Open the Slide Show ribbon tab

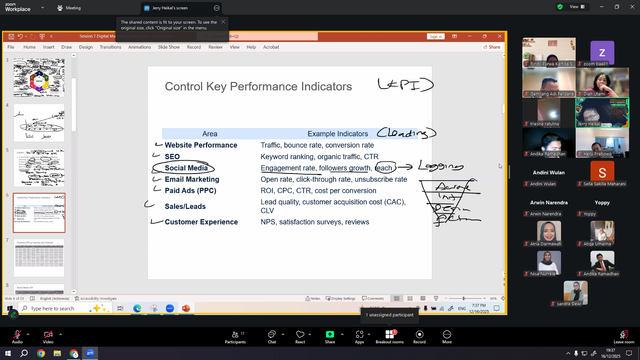[169, 47]
